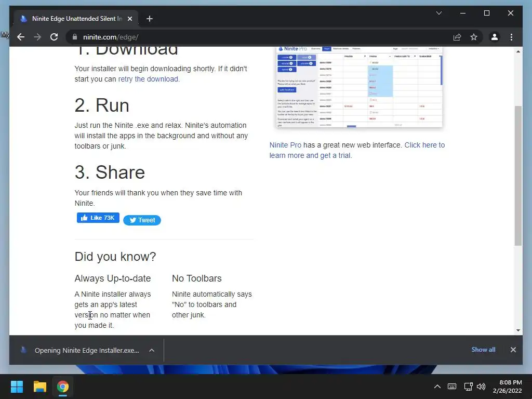Click the Chrome icon in the taskbar
This screenshot has width=532, height=399.
[x=63, y=387]
